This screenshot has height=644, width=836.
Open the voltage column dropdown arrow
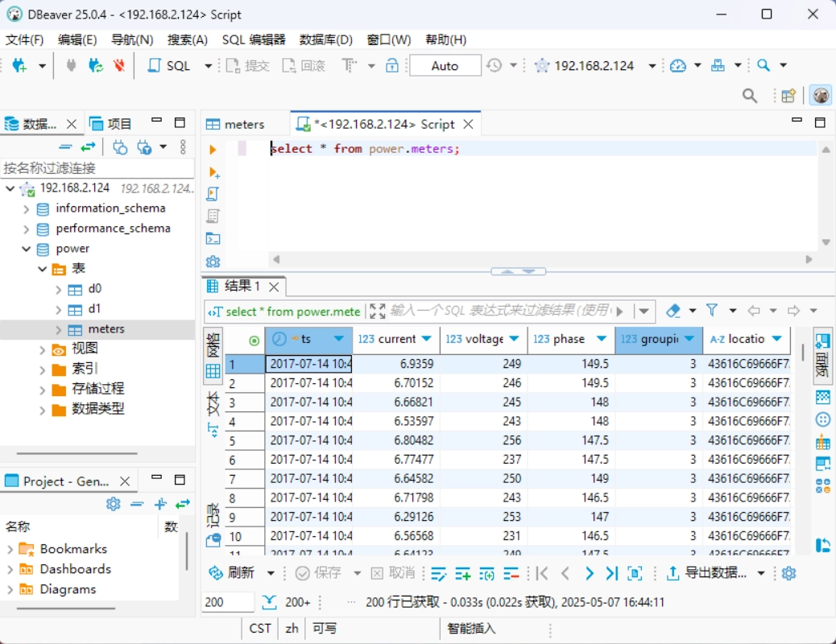coord(514,339)
